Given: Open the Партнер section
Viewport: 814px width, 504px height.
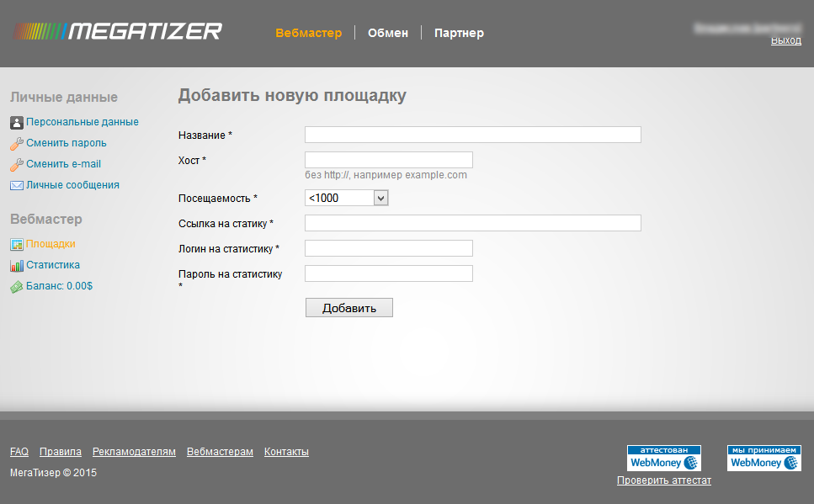Looking at the screenshot, I should click(458, 33).
